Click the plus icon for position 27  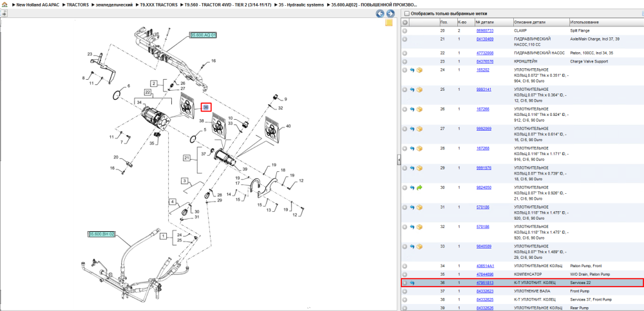click(x=404, y=129)
